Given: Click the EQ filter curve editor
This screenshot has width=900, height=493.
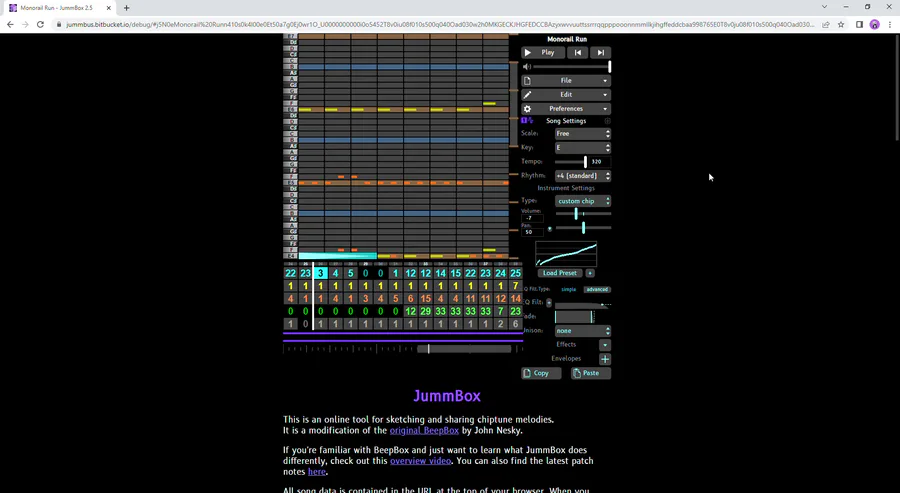Looking at the screenshot, I should tap(583, 304).
